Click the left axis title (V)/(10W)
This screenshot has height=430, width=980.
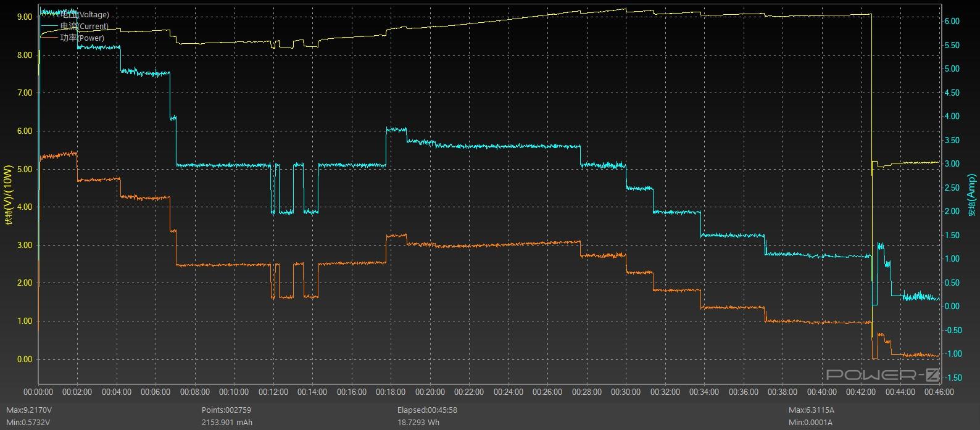tap(9, 196)
